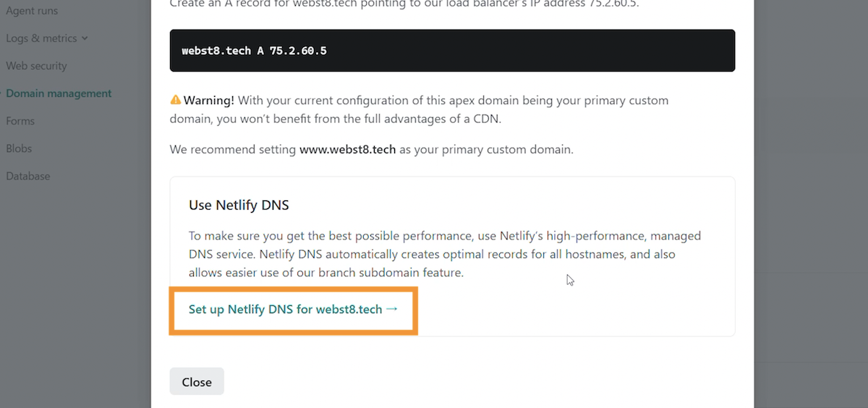Open Agent runs in the sidebar
Image resolution: width=868 pixels, height=408 pixels.
pos(32,11)
